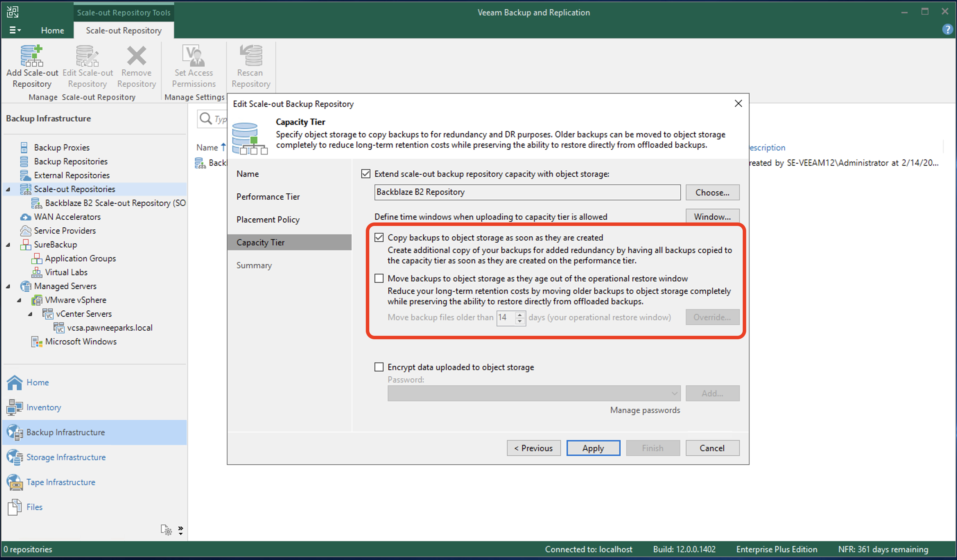The image size is (957, 560).
Task: Toggle Copy backups to object storage checkbox
Action: point(379,238)
